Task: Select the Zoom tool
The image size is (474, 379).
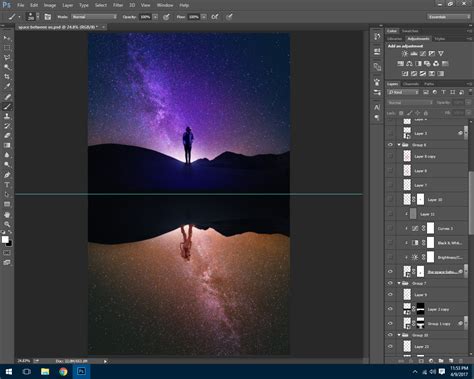Action: coord(7,224)
